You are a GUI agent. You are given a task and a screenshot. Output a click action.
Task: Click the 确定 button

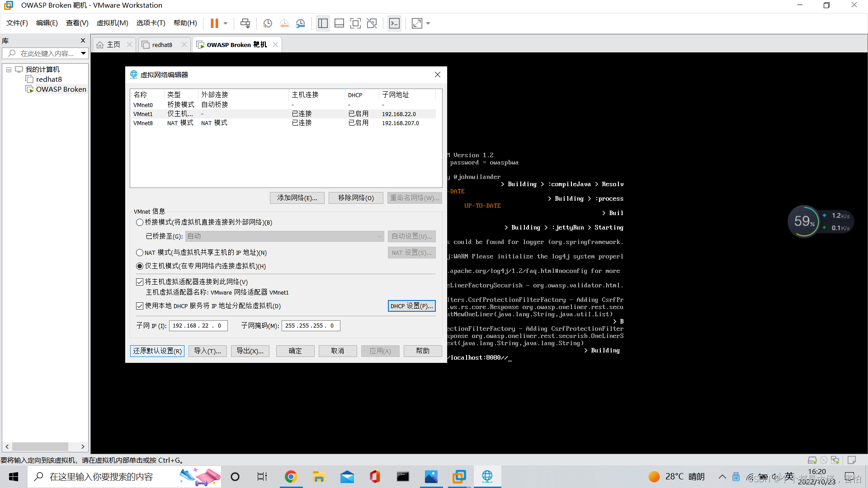click(x=295, y=351)
